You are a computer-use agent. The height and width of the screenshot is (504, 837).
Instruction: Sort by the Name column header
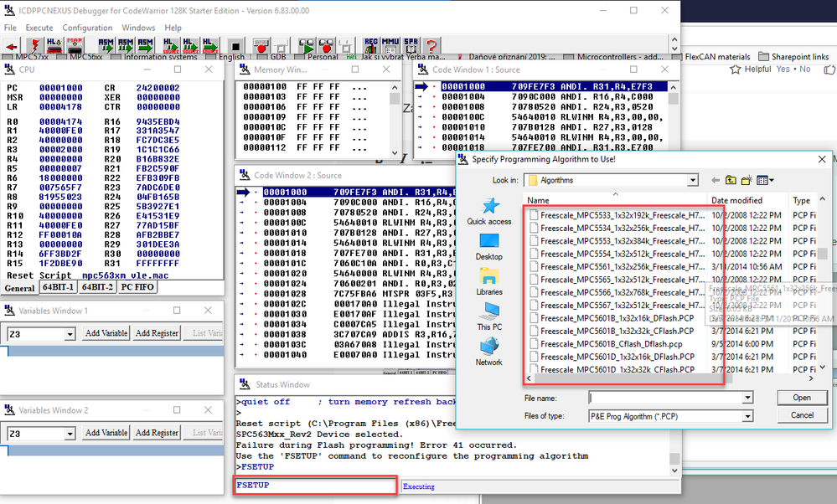pos(615,200)
